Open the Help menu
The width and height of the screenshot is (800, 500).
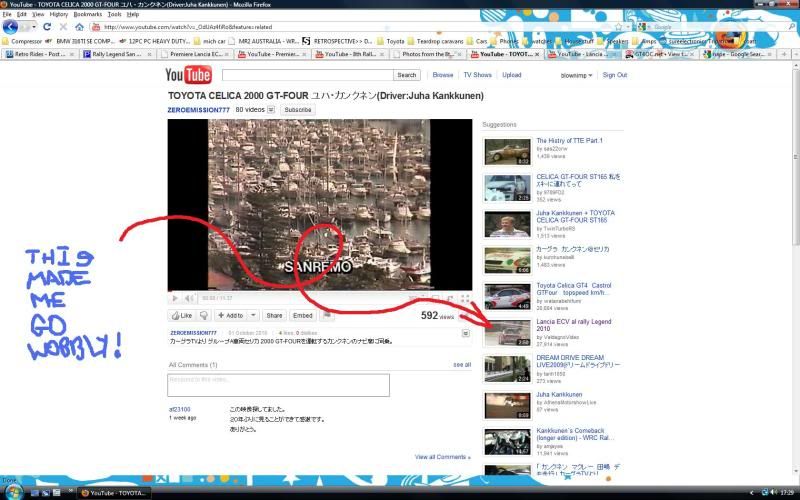(x=133, y=14)
